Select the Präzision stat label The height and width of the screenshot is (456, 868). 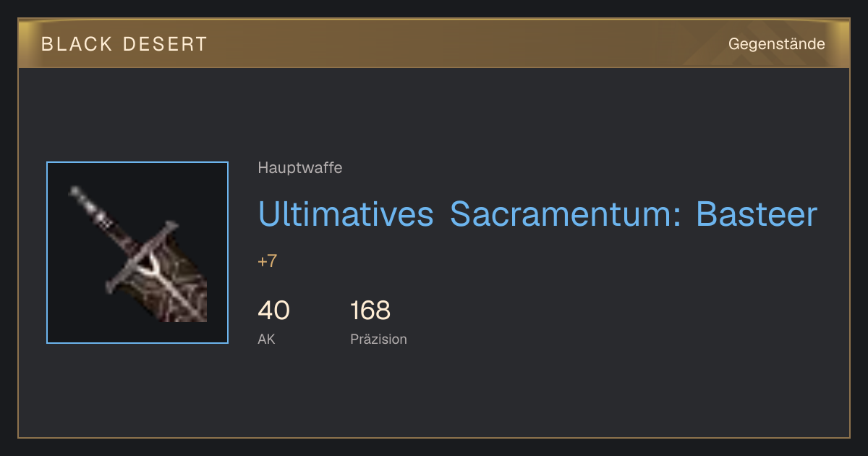pos(378,339)
